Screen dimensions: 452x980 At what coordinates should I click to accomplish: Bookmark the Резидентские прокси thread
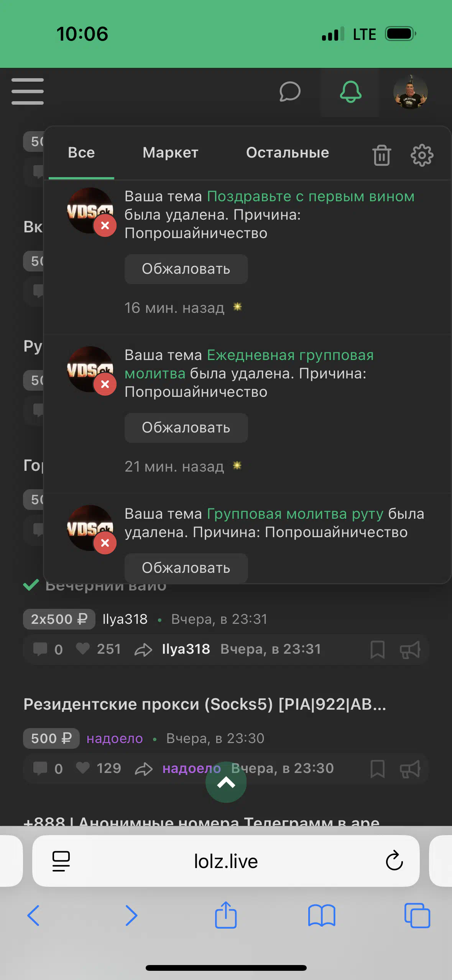[x=377, y=769]
